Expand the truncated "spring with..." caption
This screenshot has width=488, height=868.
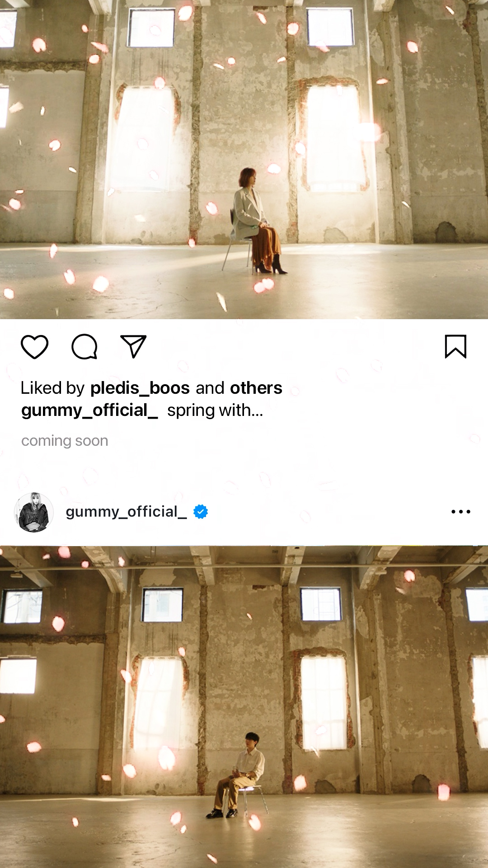click(x=215, y=410)
